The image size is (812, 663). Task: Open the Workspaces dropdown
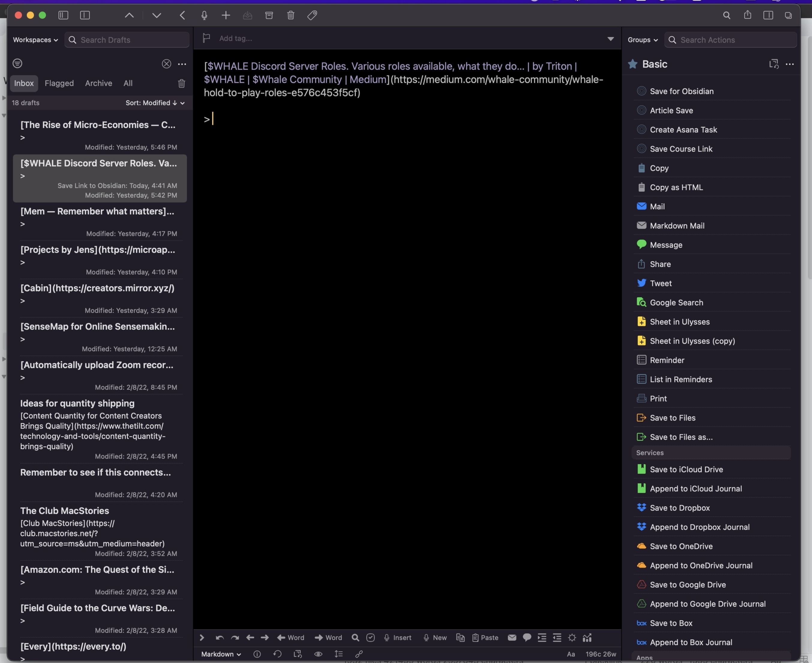tap(35, 40)
